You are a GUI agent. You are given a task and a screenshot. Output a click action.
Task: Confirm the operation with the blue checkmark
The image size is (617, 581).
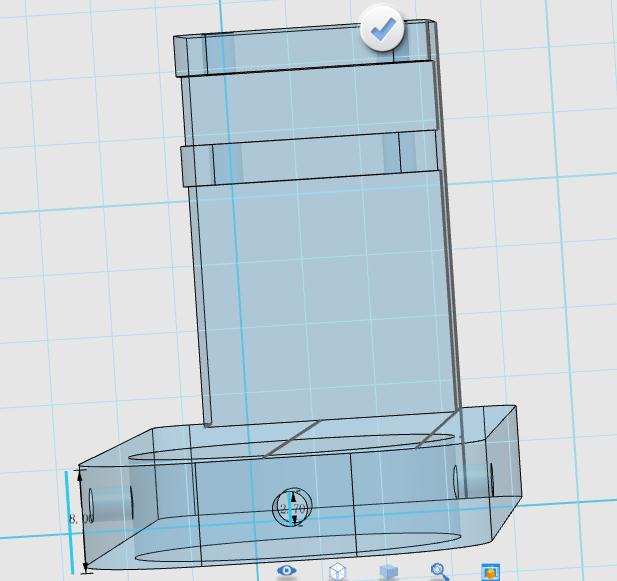(381, 30)
